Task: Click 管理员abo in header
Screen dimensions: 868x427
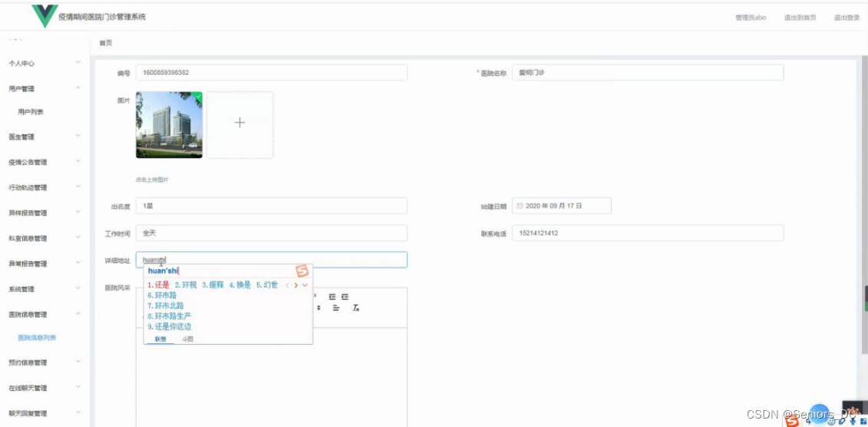Action: tap(751, 18)
